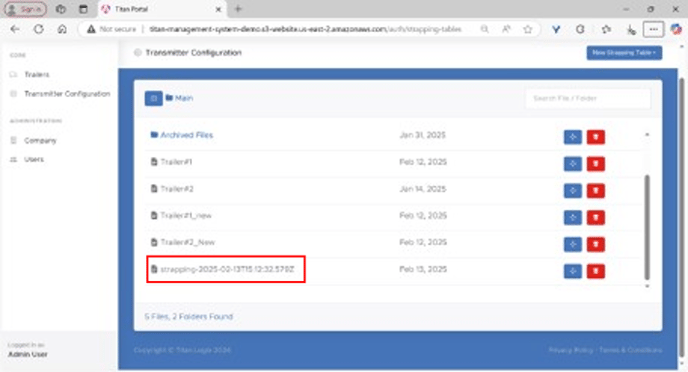Open Transmitter Configuration in the sidebar
The image size is (688, 372).
67,94
